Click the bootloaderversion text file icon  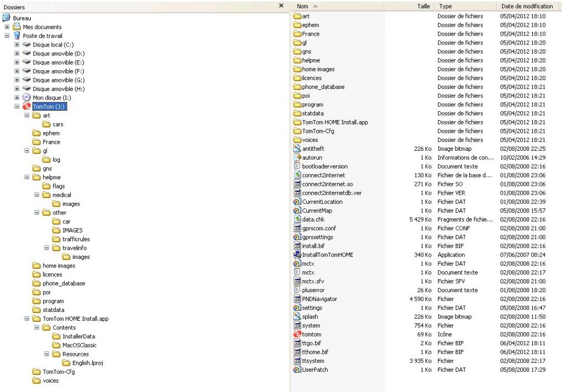coord(297,166)
